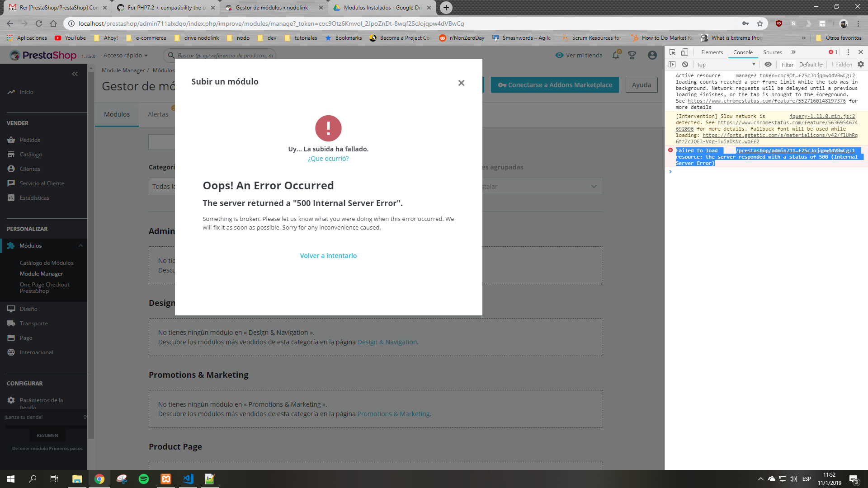Show console sidebar toggle

(x=672, y=65)
